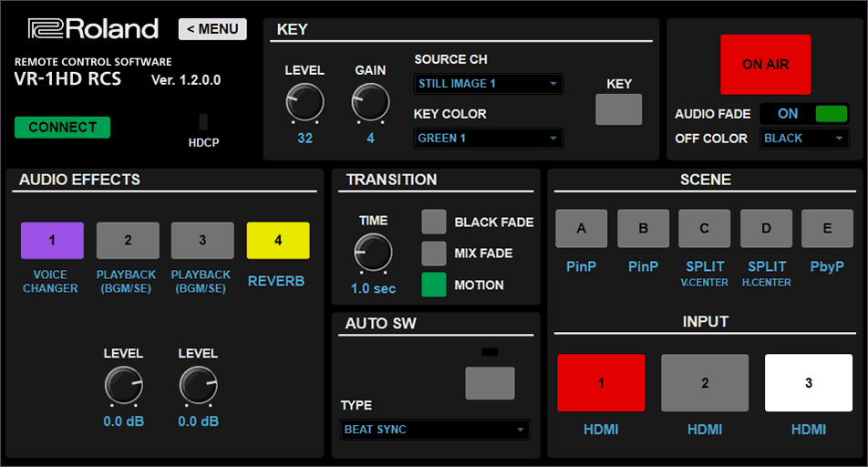Choose scene C Split V.Center
The height and width of the screenshot is (467, 868).
click(x=705, y=229)
